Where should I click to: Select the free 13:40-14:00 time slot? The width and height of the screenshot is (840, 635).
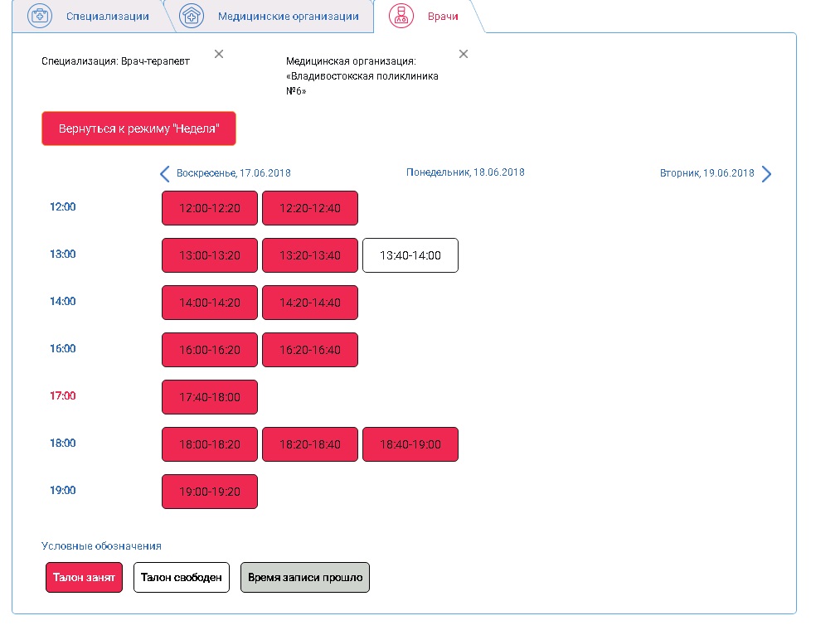point(410,255)
